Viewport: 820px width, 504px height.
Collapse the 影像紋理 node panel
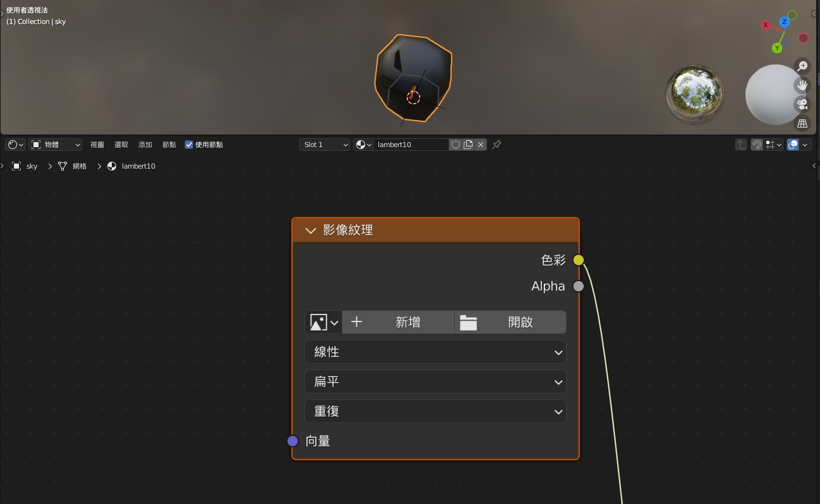pyautogui.click(x=310, y=231)
